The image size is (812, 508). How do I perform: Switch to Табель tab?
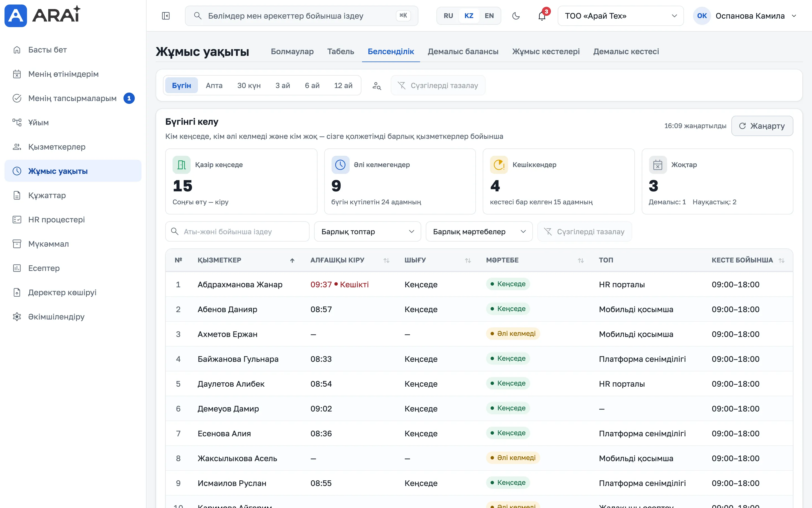[x=341, y=52]
